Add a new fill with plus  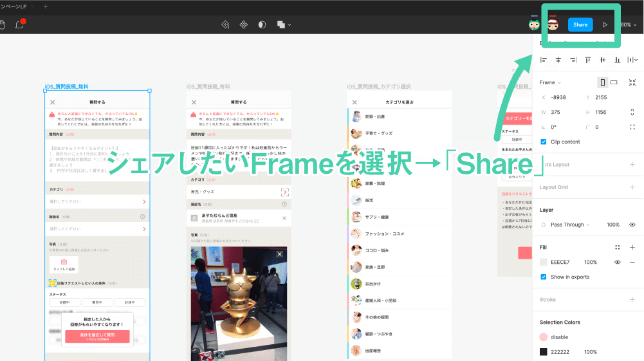click(x=632, y=247)
